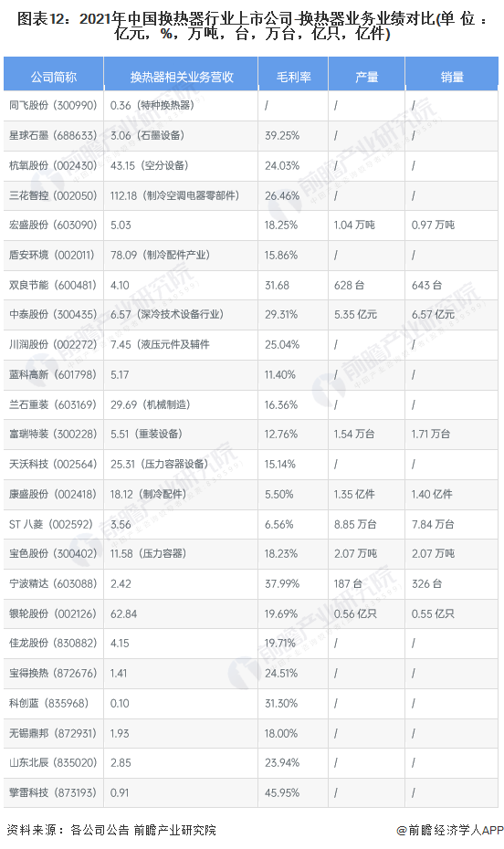
Task: Select 39.25% gross margin of 星球石墨
Action: click(282, 135)
